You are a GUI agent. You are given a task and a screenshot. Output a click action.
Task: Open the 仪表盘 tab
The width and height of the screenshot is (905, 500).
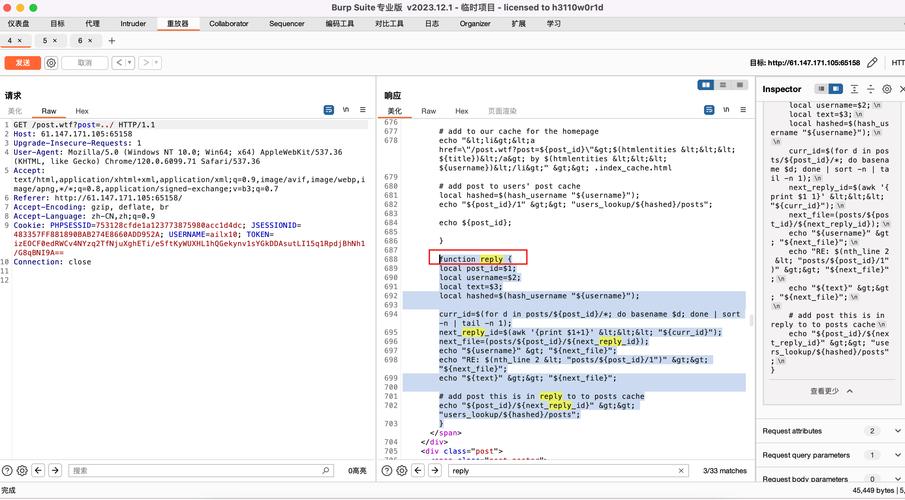point(18,24)
